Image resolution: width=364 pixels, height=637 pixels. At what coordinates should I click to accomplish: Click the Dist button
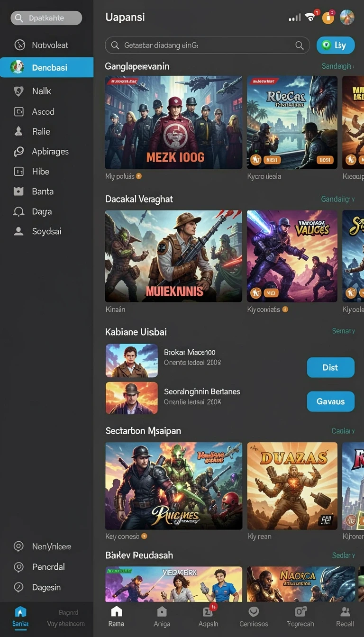tap(331, 367)
